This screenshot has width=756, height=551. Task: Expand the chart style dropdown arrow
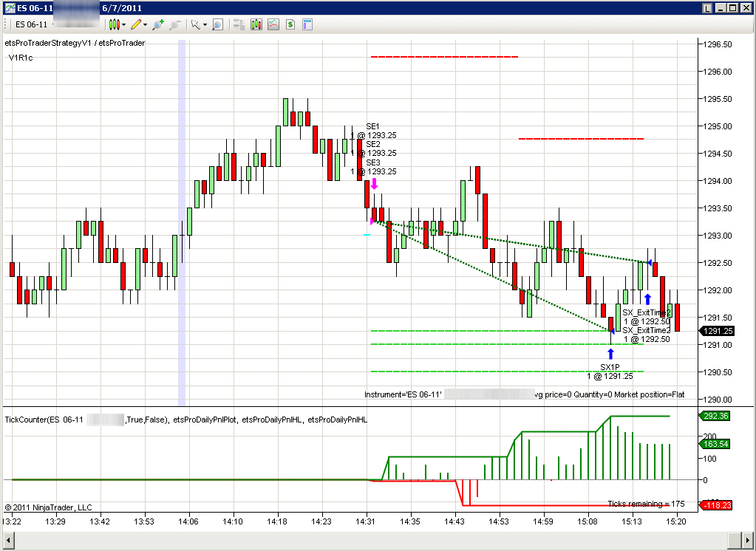(x=124, y=24)
